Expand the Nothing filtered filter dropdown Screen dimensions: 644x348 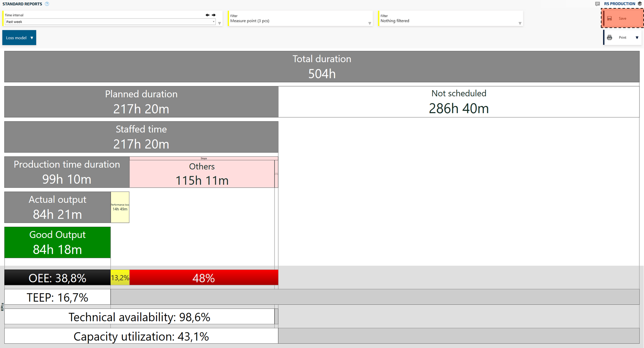pos(520,23)
